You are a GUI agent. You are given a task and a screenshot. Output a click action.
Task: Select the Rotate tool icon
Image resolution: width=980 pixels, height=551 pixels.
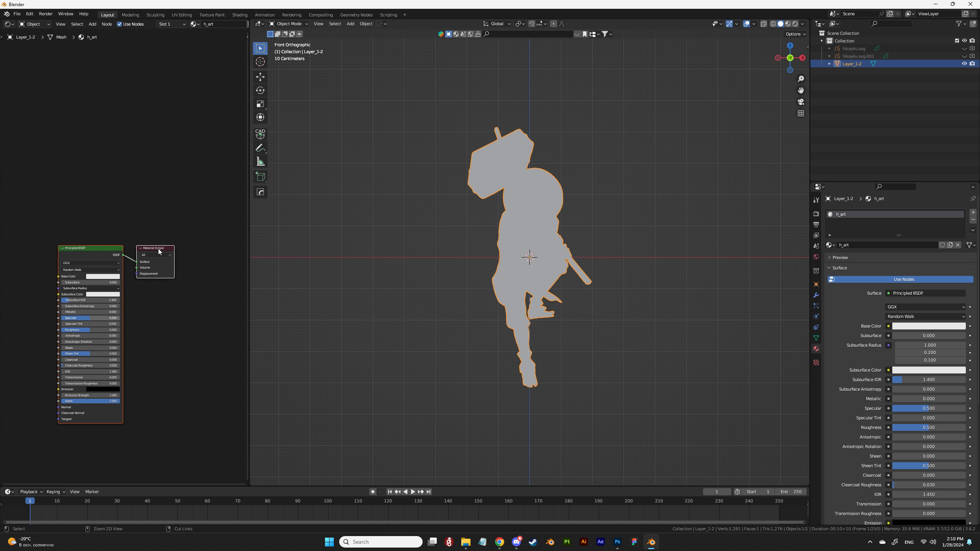coord(260,90)
